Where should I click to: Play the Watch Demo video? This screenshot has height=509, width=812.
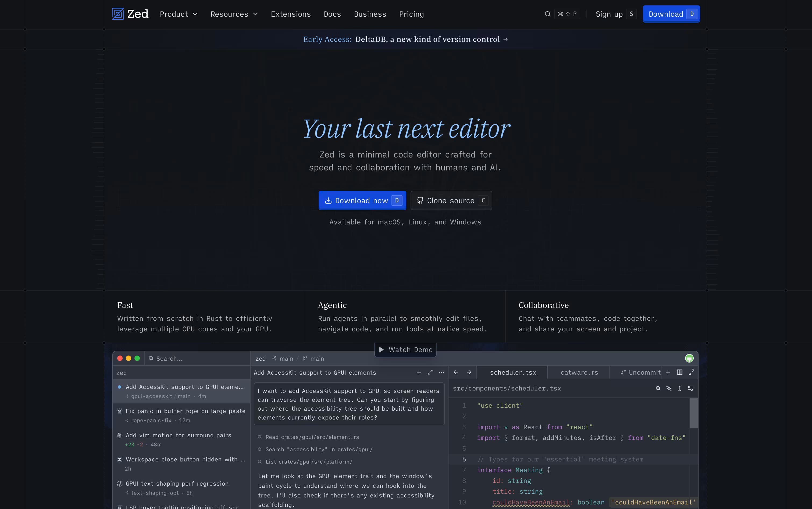click(x=405, y=350)
